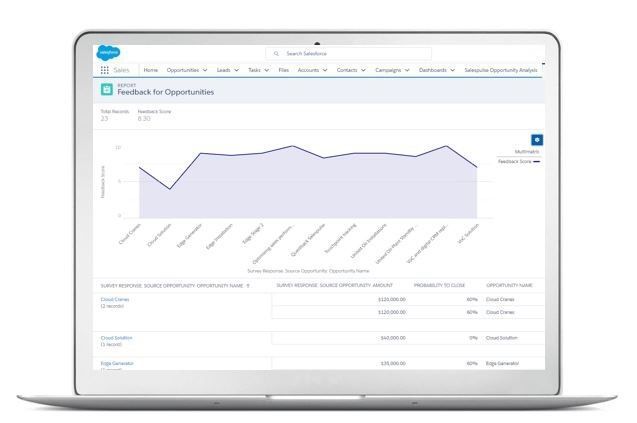Expand the Dashboards dropdown chevron
Image resolution: width=637 pixels, height=423 pixels.
coord(453,70)
